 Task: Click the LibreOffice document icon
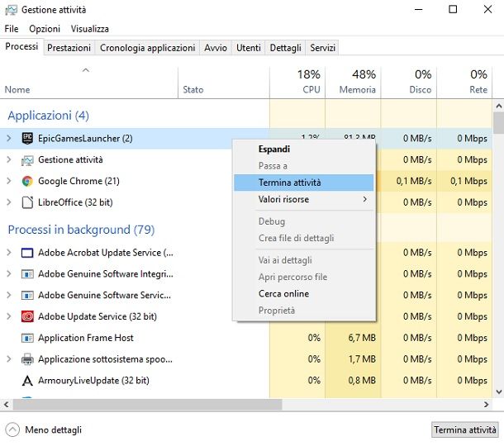click(27, 202)
